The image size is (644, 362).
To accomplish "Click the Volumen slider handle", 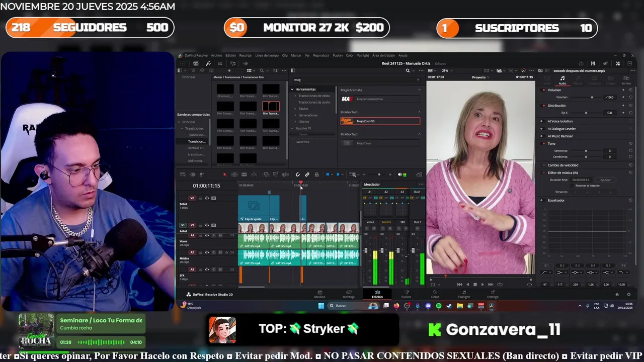I will (x=592, y=97).
